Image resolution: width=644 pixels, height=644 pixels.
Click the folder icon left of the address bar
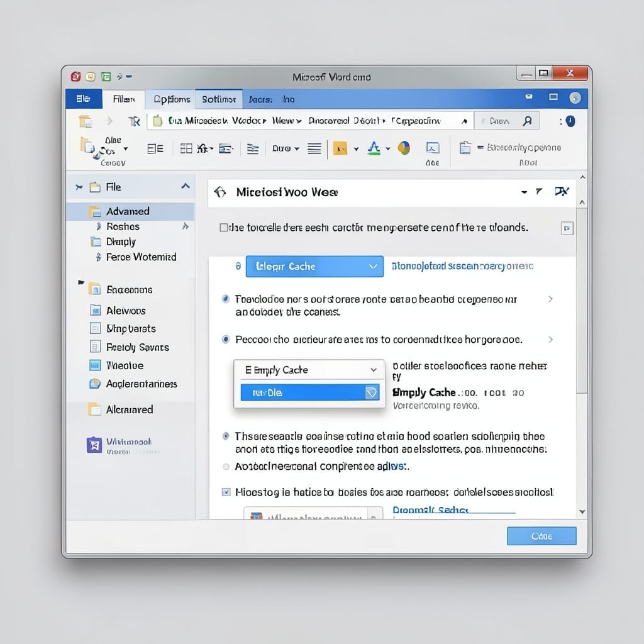[86, 121]
